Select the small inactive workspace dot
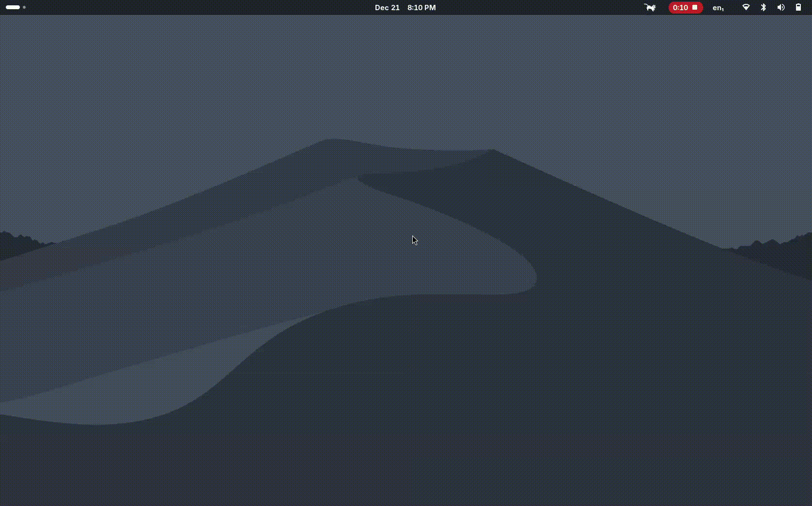This screenshot has width=812, height=506. (x=24, y=7)
